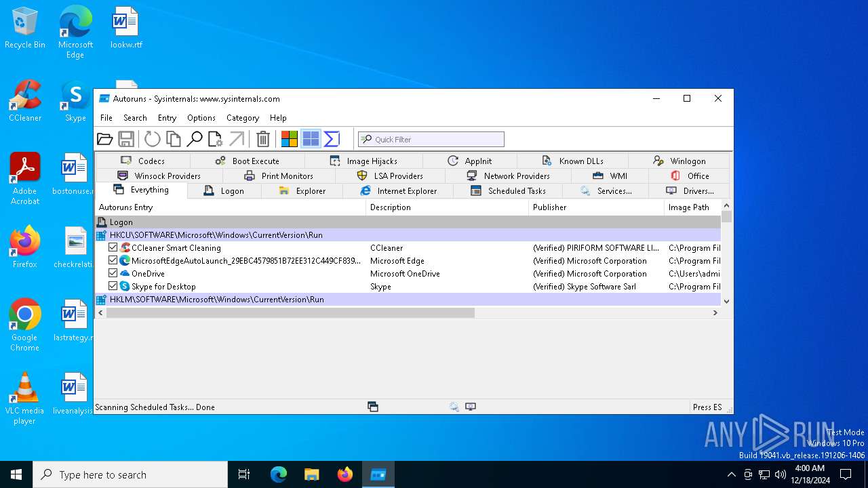Switch to Internet Explorer tab
Viewport: 868px width, 488px height.
coord(399,191)
